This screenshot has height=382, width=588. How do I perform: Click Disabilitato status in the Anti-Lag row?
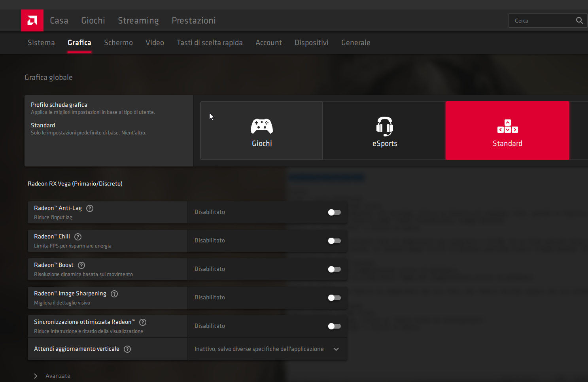pyautogui.click(x=210, y=212)
